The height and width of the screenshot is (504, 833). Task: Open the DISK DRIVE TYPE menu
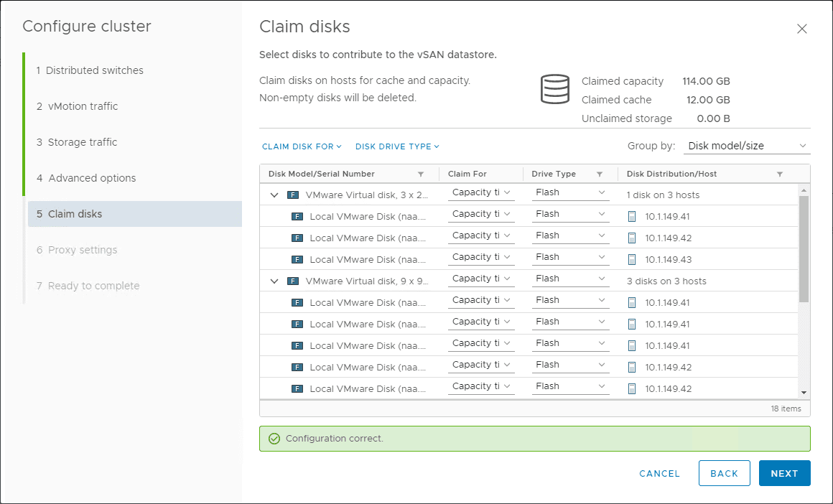397,146
